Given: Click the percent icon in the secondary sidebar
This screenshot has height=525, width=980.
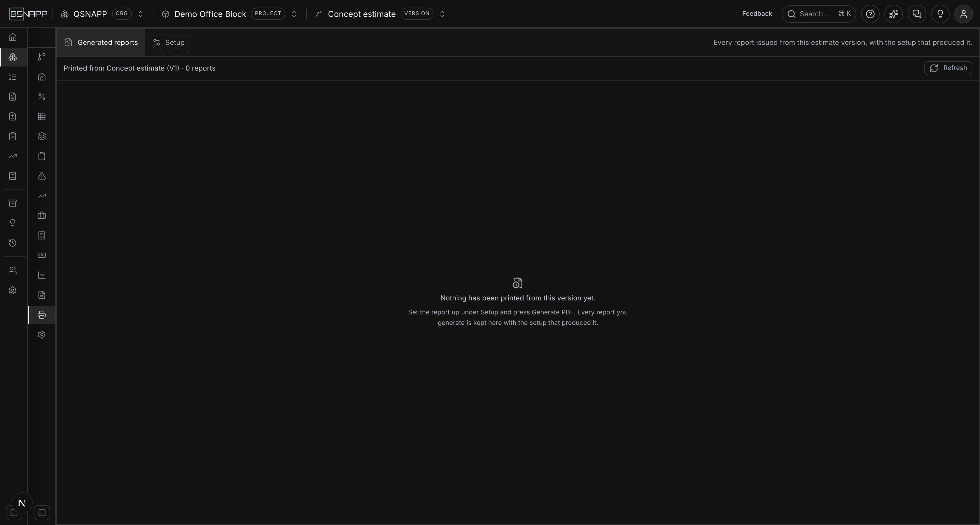Looking at the screenshot, I should [42, 97].
